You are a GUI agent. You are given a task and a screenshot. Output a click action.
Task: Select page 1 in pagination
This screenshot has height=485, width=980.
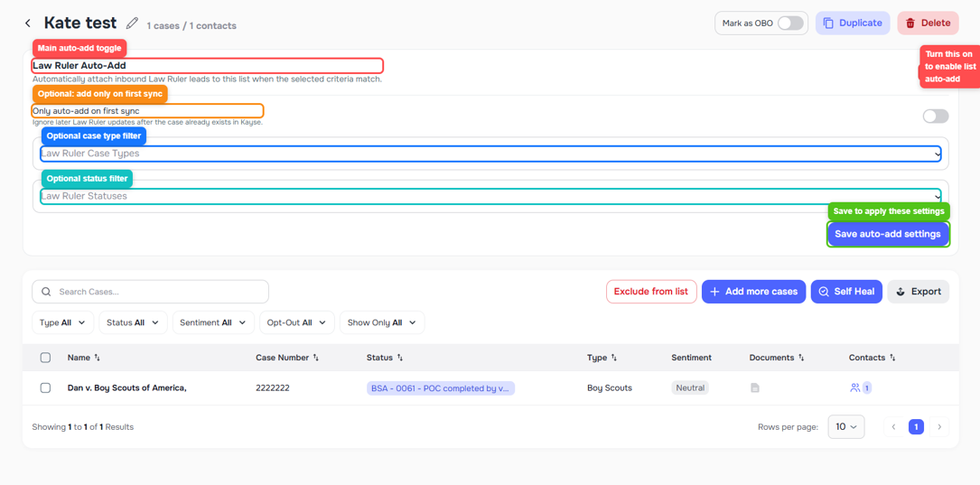click(x=916, y=427)
